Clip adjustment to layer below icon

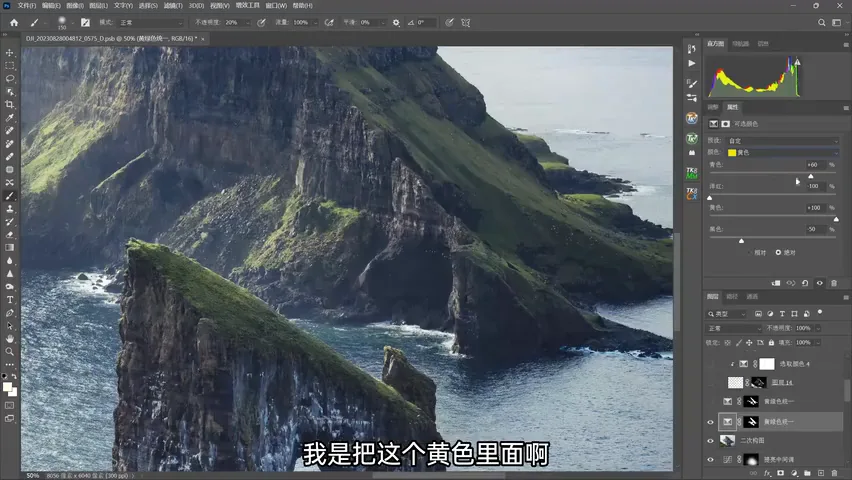(x=776, y=283)
